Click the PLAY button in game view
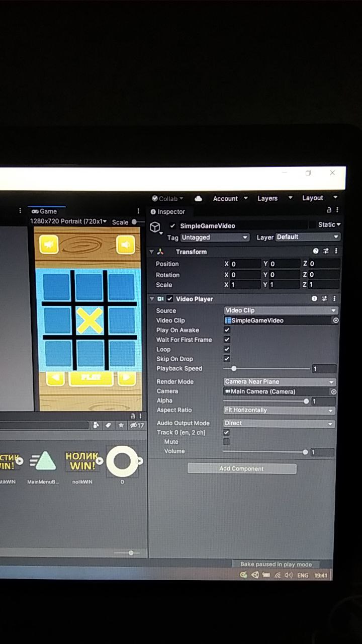 point(91,377)
